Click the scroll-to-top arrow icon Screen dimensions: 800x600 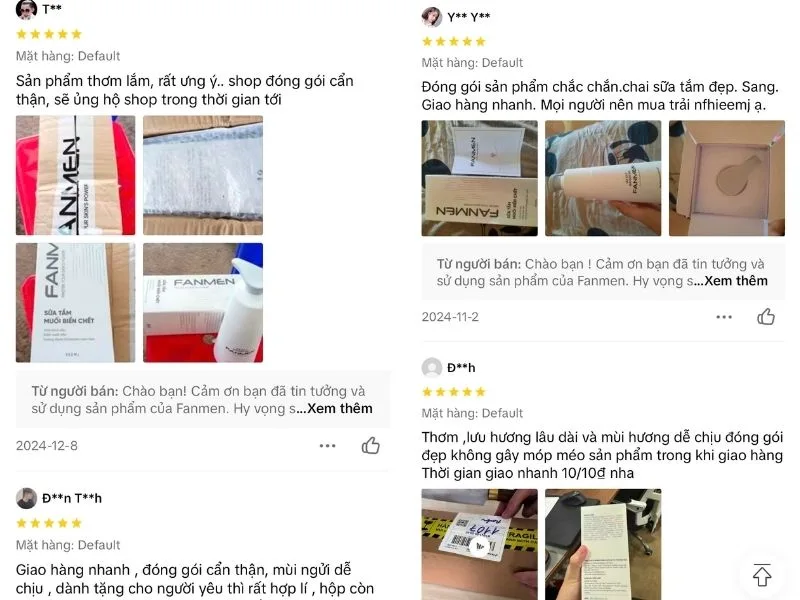(762, 574)
